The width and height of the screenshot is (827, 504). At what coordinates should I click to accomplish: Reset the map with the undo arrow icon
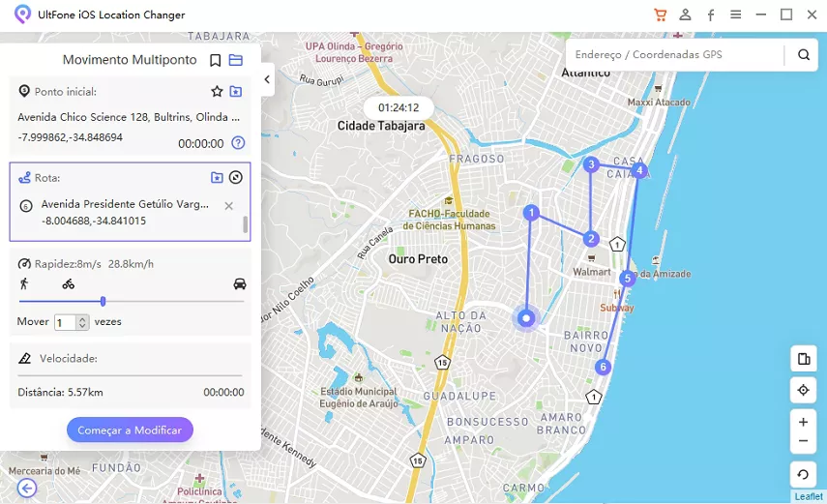(803, 474)
